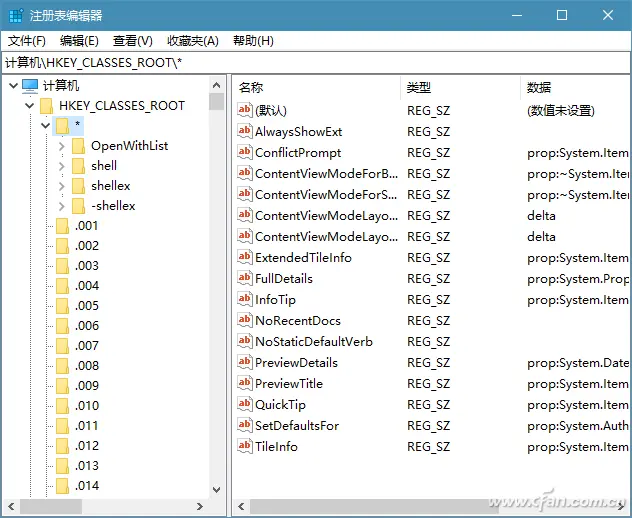Expand the shell key
The image size is (632, 518).
pyautogui.click(x=62, y=166)
